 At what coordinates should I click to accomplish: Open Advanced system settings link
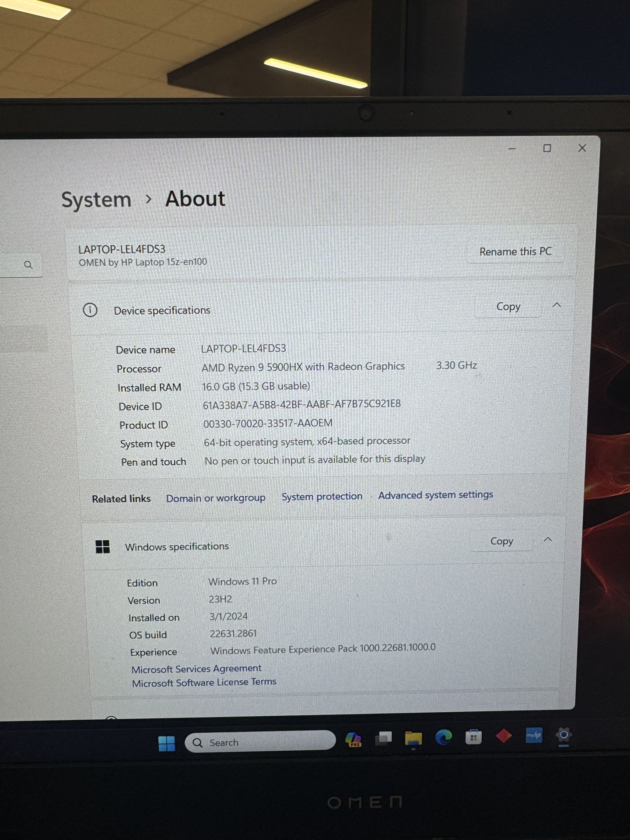click(x=436, y=495)
